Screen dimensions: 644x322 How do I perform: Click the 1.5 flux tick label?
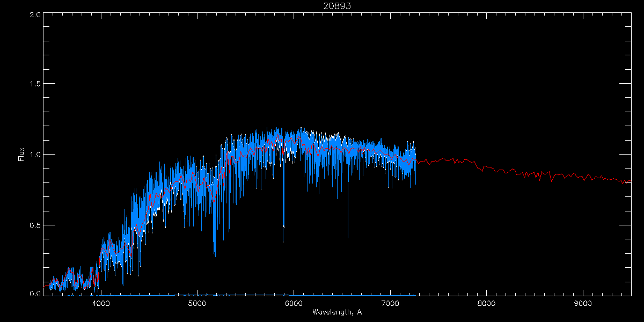click(x=33, y=84)
